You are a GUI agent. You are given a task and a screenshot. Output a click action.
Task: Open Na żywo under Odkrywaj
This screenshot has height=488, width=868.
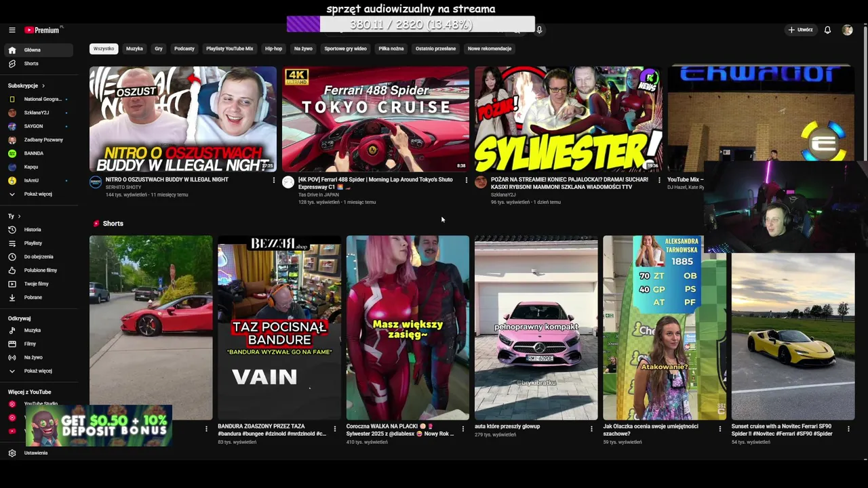click(39, 357)
